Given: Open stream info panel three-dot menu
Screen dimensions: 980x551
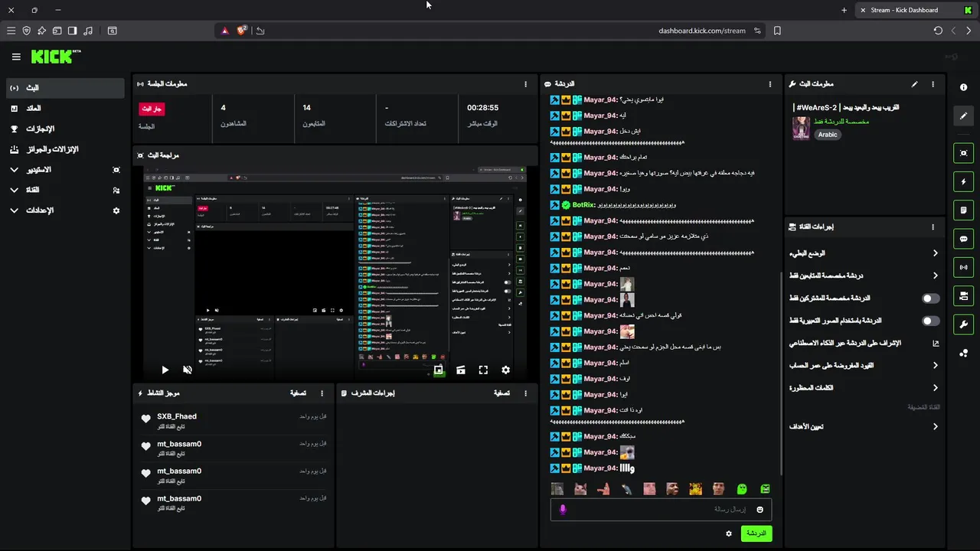Looking at the screenshot, I should (933, 84).
